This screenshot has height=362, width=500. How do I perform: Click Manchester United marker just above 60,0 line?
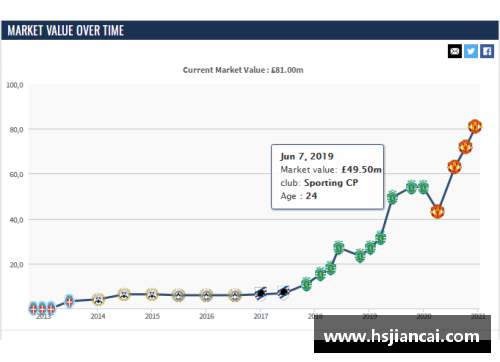point(454,167)
